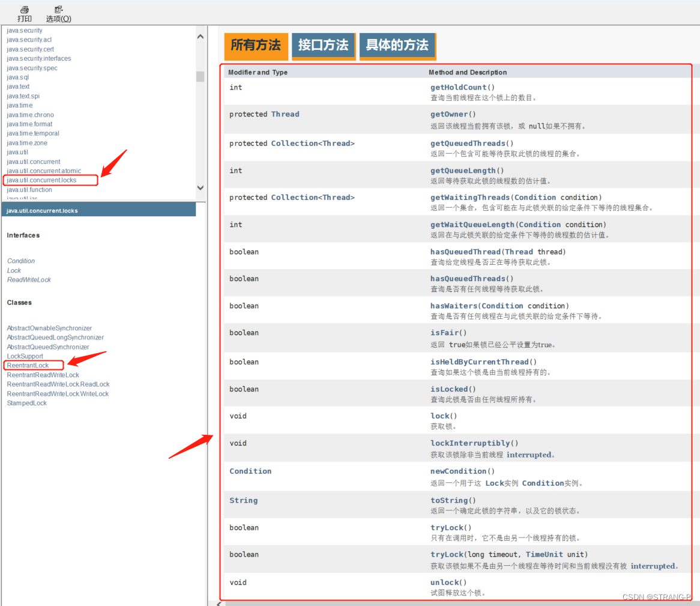
Task: Click the String return type link
Action: pyautogui.click(x=243, y=501)
